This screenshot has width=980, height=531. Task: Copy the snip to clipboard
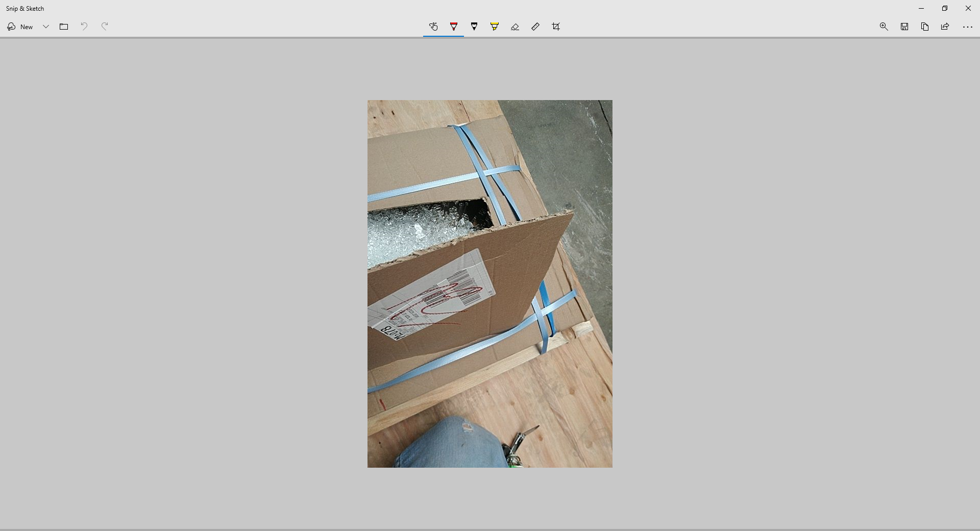click(925, 27)
